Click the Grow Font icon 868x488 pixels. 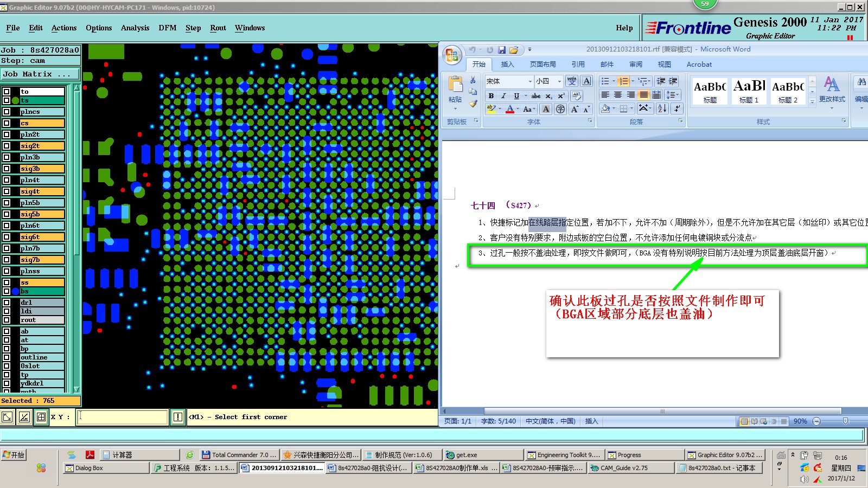[575, 109]
